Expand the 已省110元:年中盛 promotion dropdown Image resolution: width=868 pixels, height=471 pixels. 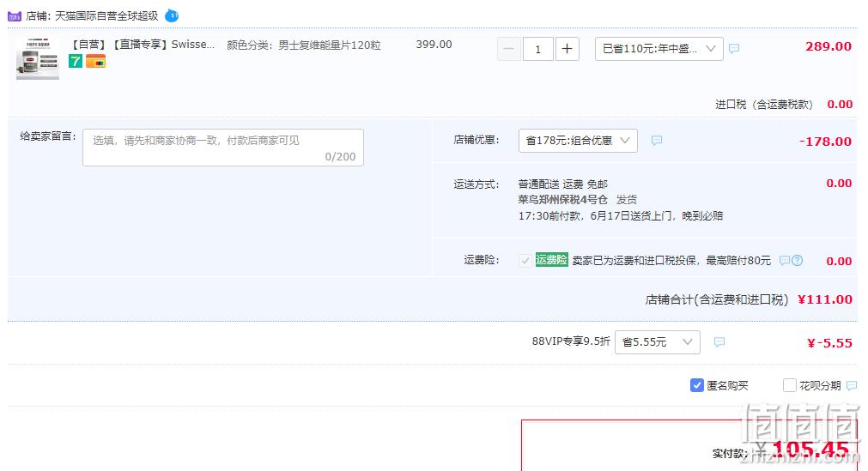coord(659,49)
